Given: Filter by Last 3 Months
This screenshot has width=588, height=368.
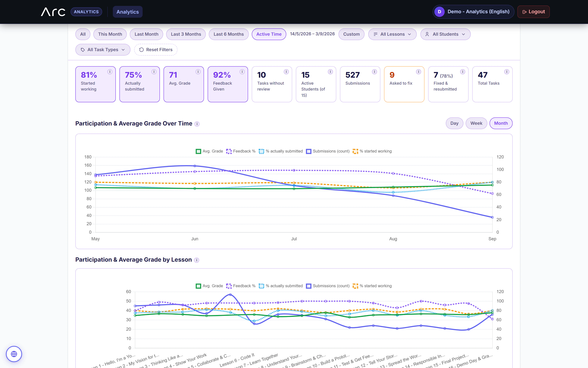Looking at the screenshot, I should (186, 34).
